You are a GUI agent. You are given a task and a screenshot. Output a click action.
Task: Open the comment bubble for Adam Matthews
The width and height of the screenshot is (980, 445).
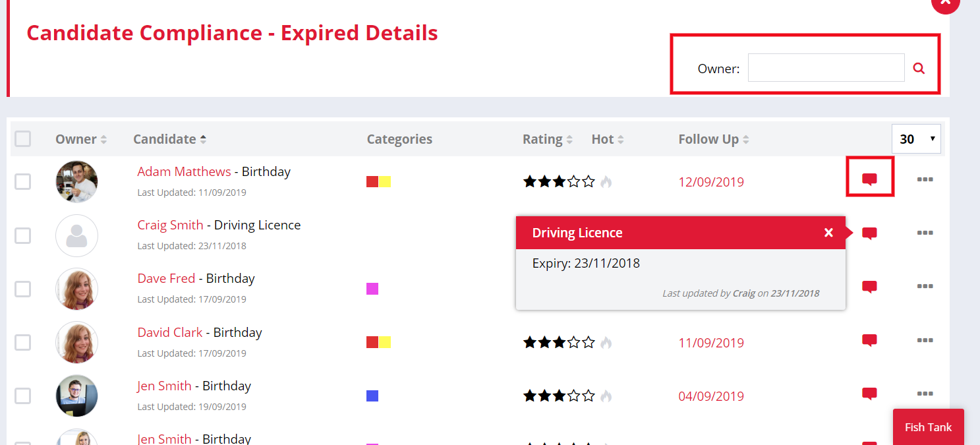point(870,179)
